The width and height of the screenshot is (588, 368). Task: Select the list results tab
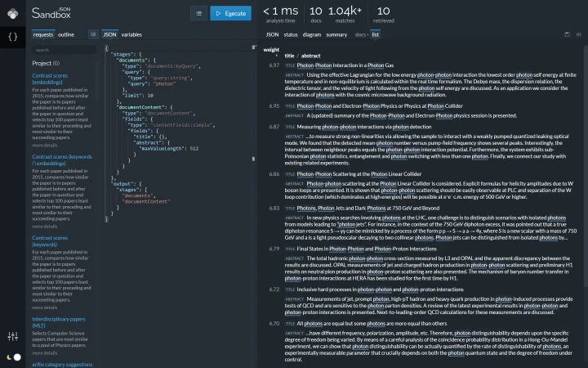376,34
